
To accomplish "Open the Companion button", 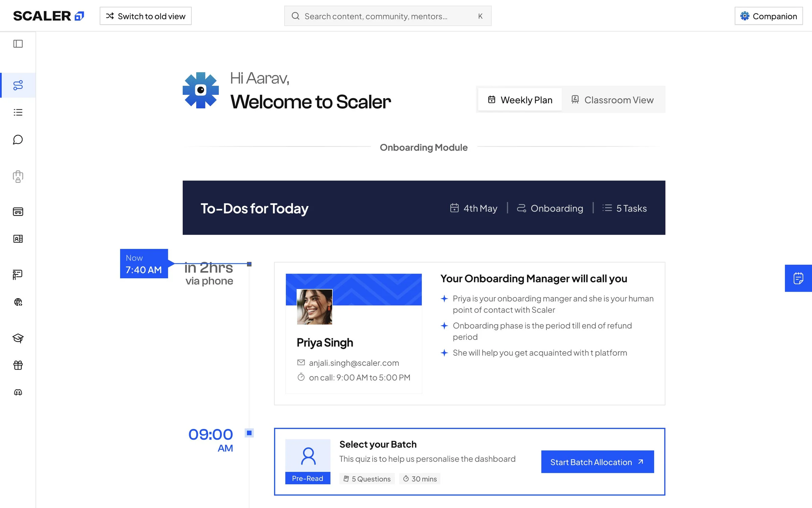I will 768,16.
